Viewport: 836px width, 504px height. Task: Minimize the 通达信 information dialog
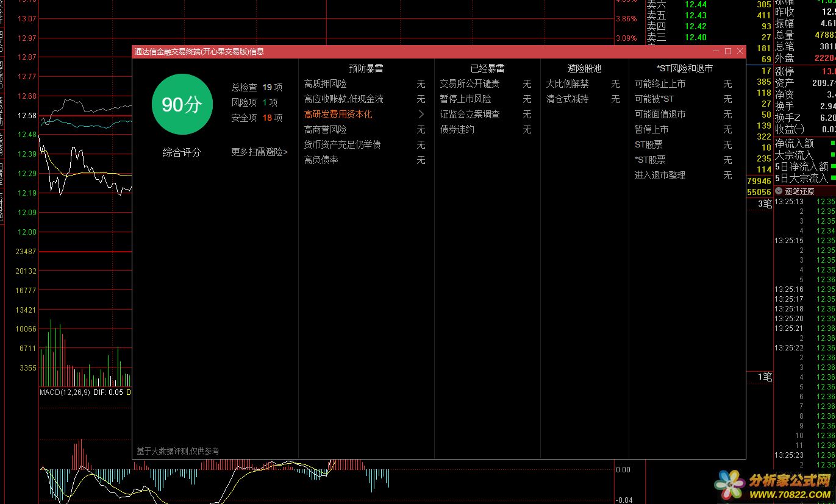click(716, 51)
